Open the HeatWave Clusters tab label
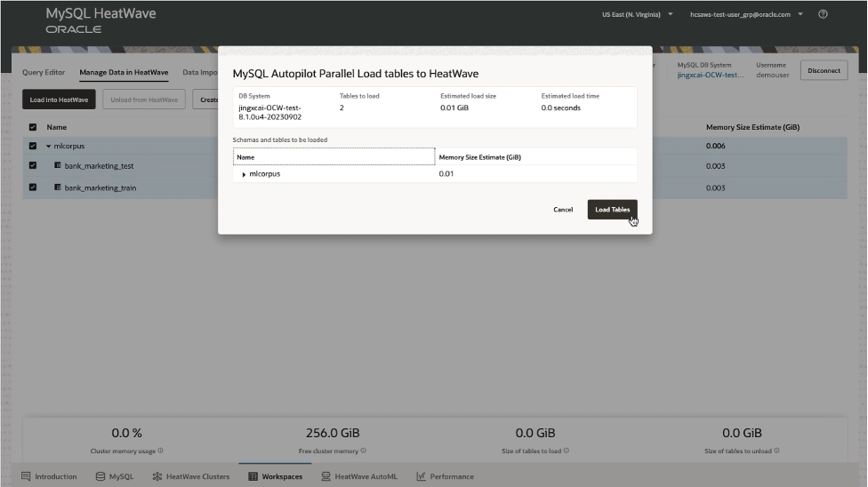The height and width of the screenshot is (487, 868). (x=197, y=476)
